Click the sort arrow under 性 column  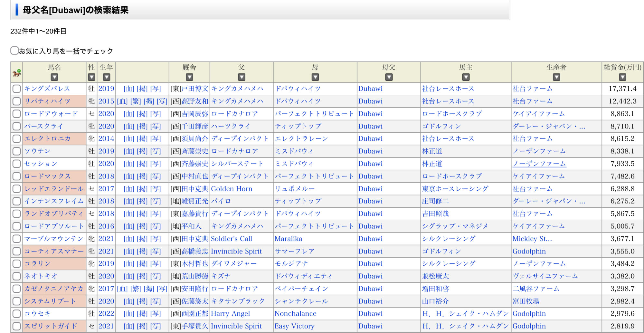pyautogui.click(x=92, y=77)
